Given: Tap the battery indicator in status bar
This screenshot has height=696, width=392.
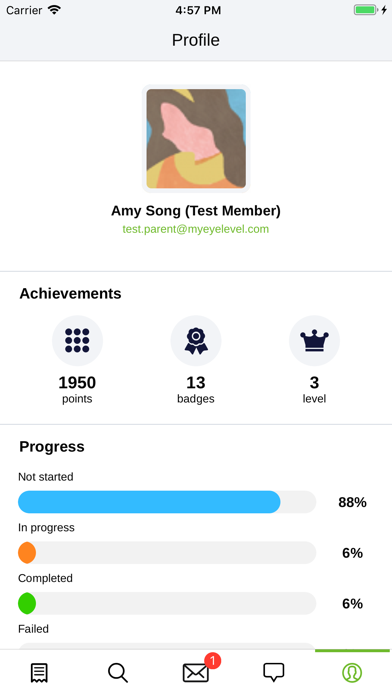Looking at the screenshot, I should 366,10.
